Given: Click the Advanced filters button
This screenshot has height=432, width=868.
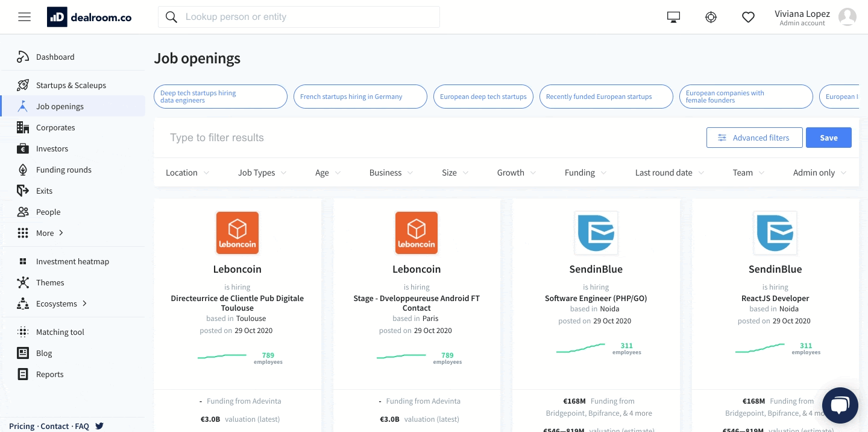Looking at the screenshot, I should pos(755,138).
